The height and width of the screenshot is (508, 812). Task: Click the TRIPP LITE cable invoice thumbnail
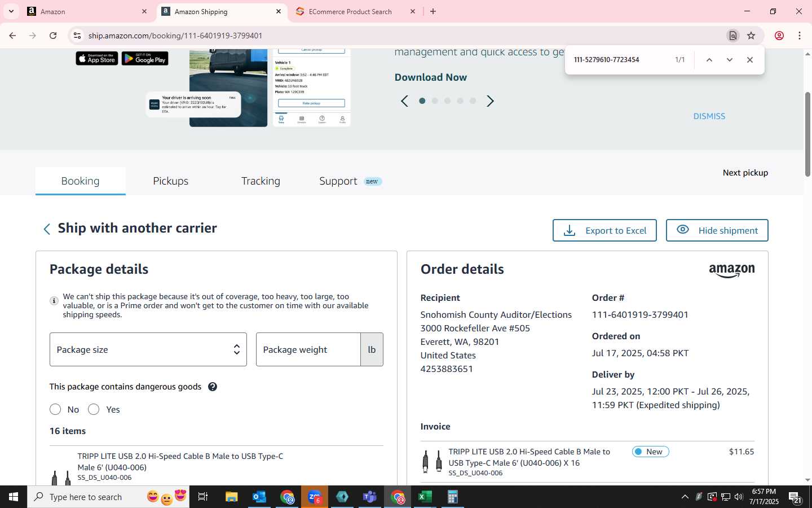click(433, 462)
